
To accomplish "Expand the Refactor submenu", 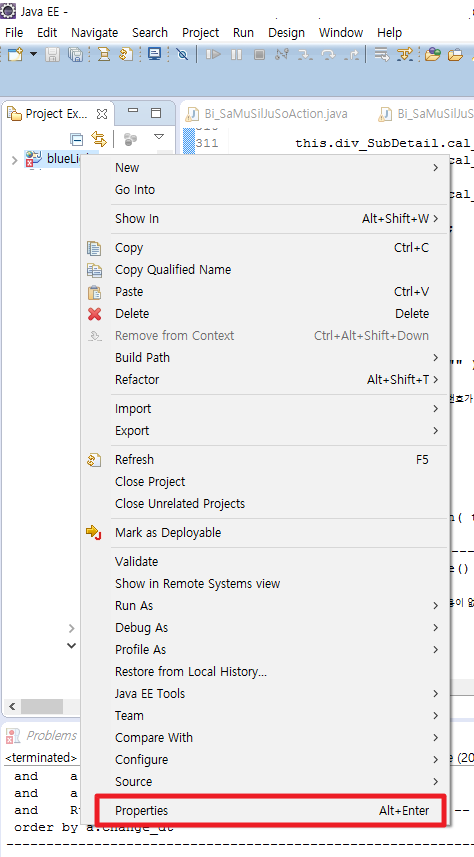I will click(x=265, y=379).
